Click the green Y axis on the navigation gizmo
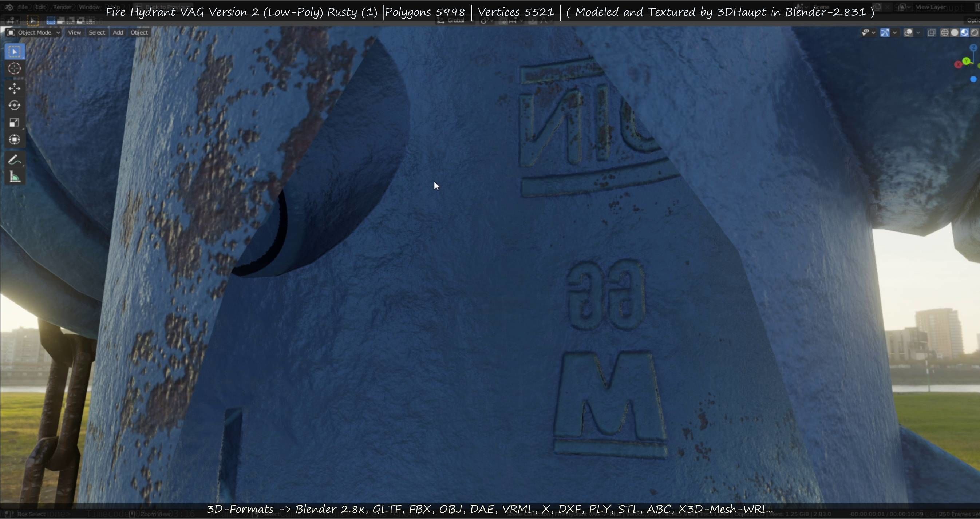The width and height of the screenshot is (980, 519). tap(966, 61)
